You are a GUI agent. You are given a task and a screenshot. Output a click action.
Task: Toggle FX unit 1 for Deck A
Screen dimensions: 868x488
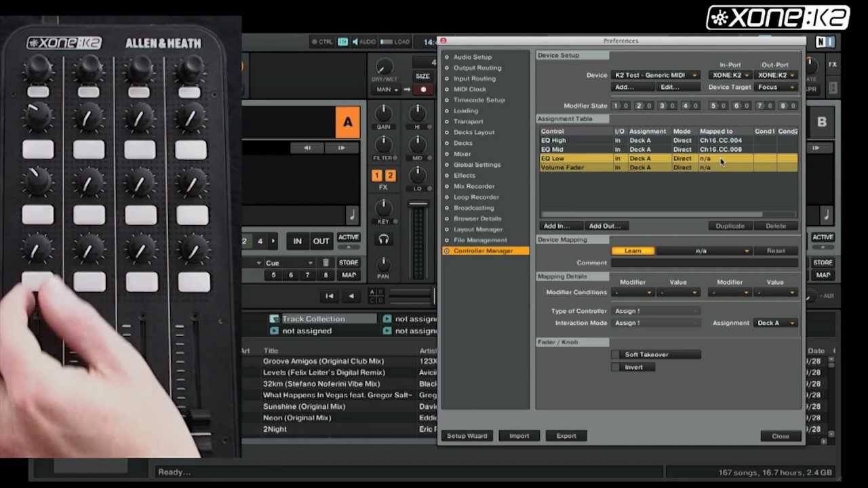(377, 176)
